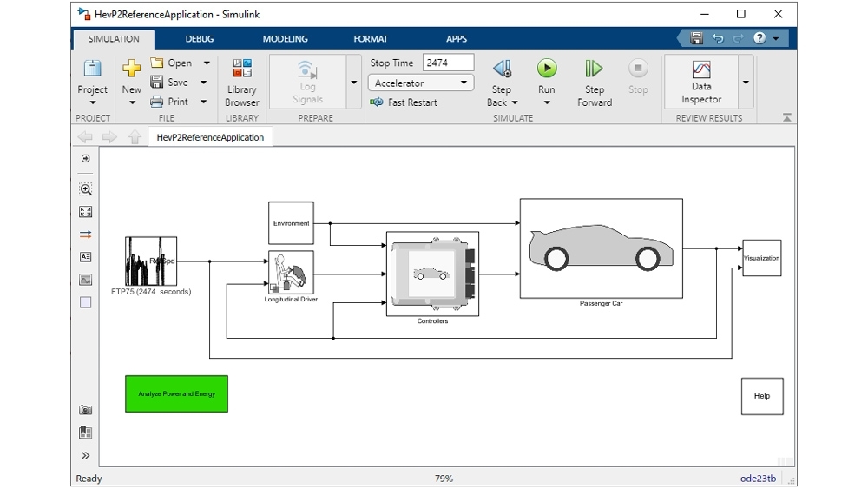The width and height of the screenshot is (868, 489).
Task: Select the Passenger Car block
Action: coord(602,248)
